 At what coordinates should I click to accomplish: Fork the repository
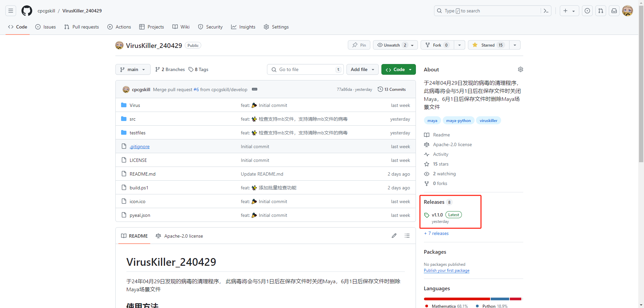click(437, 45)
